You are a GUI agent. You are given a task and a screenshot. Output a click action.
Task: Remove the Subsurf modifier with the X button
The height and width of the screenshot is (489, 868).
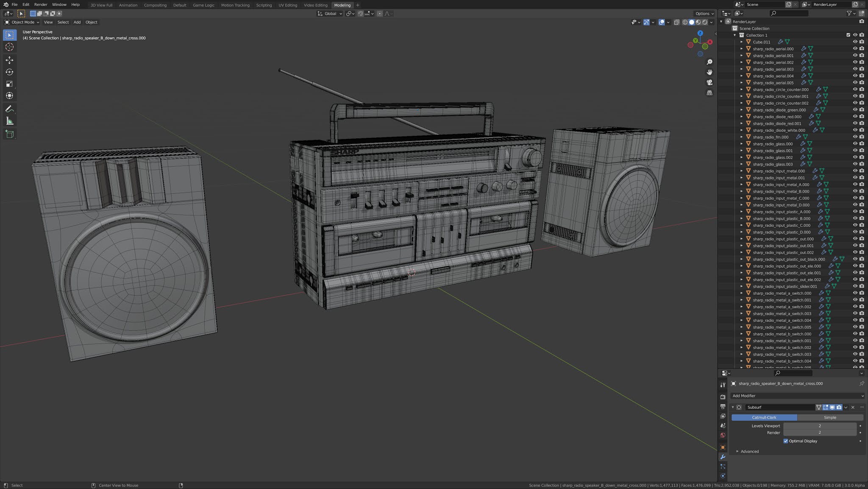coord(853,407)
